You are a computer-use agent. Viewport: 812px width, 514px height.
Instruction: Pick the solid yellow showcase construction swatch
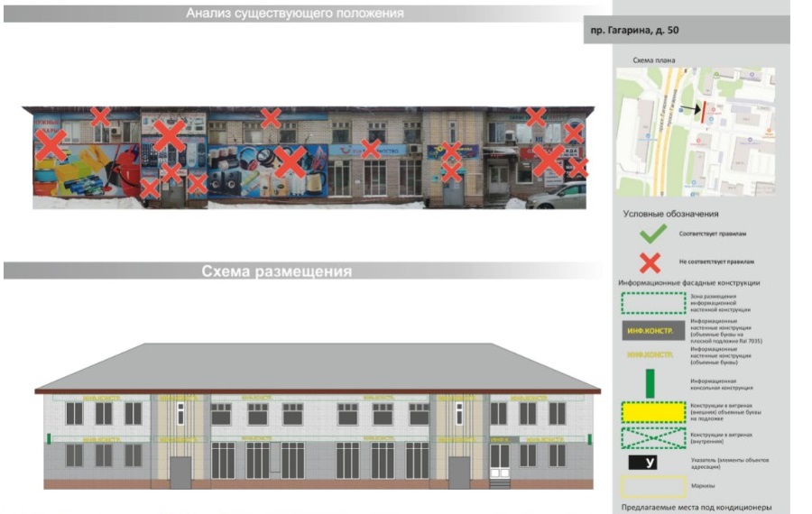(x=653, y=411)
